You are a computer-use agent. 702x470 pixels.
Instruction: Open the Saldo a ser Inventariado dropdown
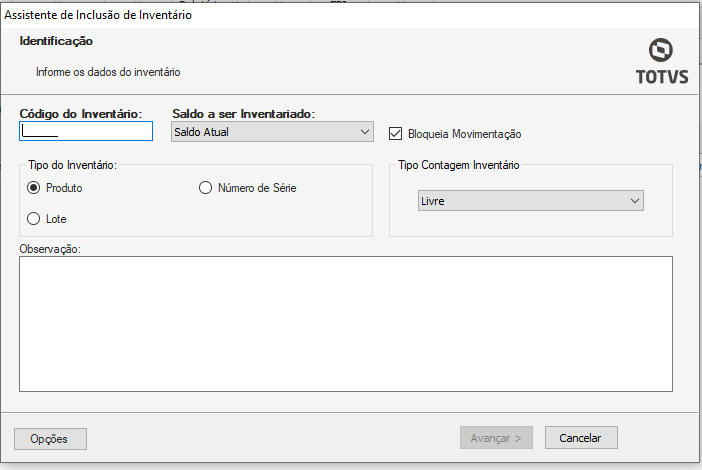[272, 132]
